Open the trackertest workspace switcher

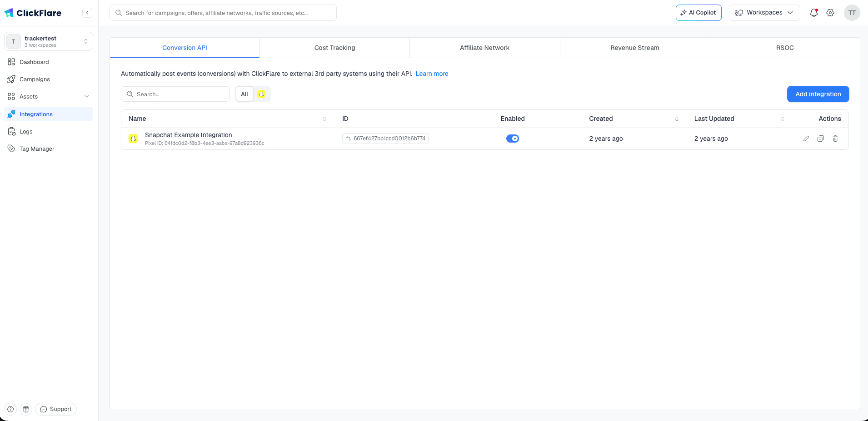coord(49,41)
